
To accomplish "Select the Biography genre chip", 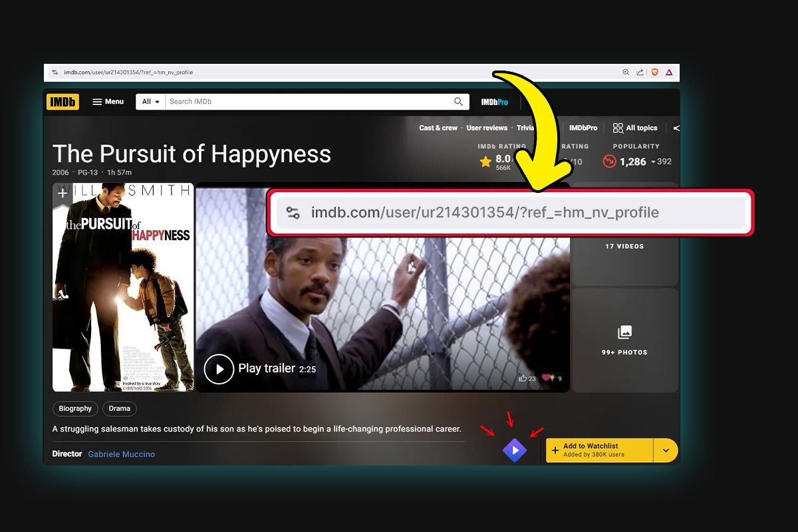I will (x=75, y=408).
